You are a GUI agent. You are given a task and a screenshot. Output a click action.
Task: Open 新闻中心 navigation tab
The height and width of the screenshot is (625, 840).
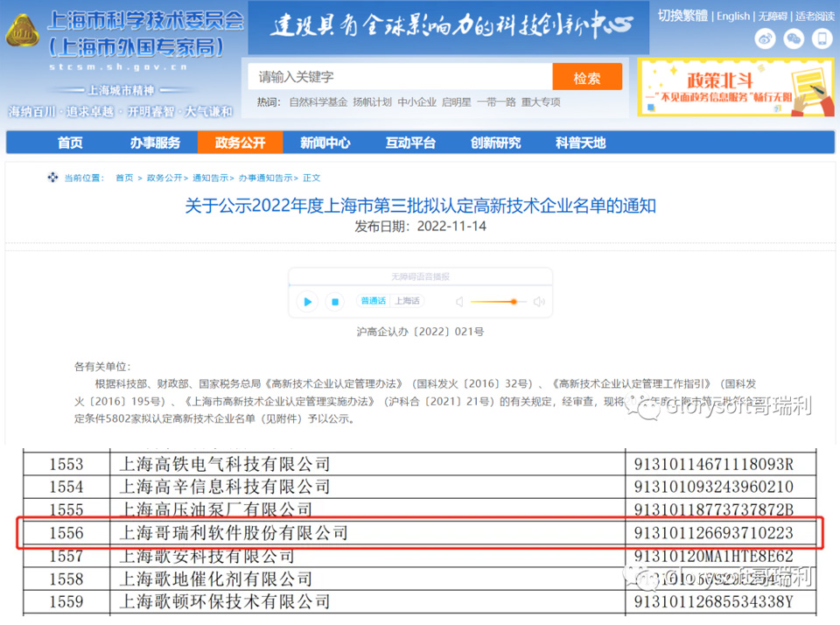(325, 143)
